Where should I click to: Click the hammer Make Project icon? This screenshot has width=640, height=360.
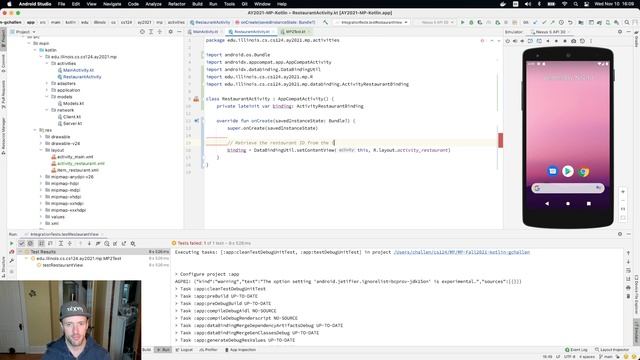click(325, 22)
